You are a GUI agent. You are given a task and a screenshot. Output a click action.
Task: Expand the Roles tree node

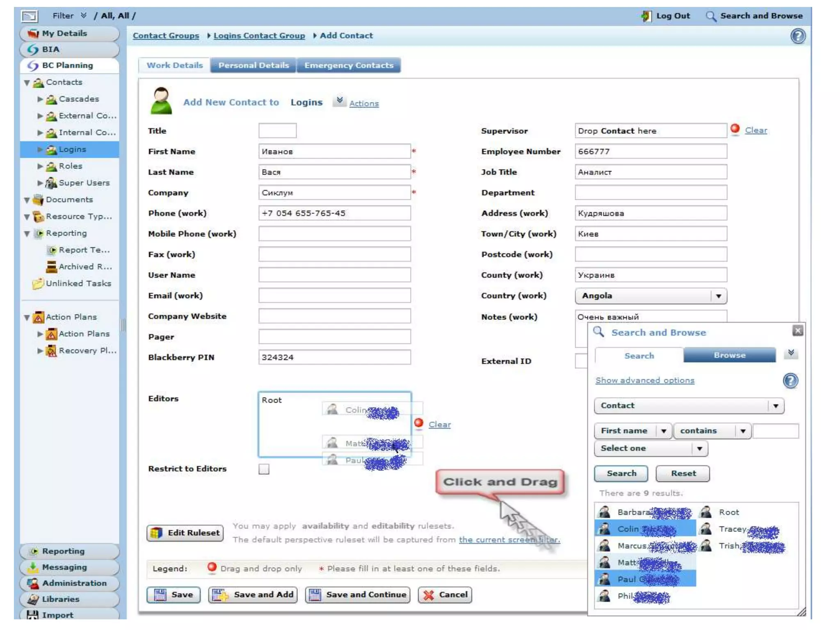(x=40, y=166)
